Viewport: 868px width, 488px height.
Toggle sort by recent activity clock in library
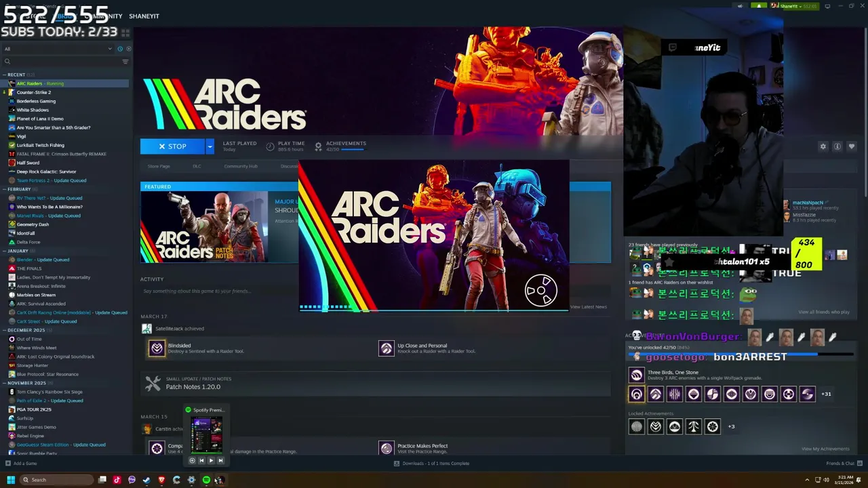[x=120, y=49]
